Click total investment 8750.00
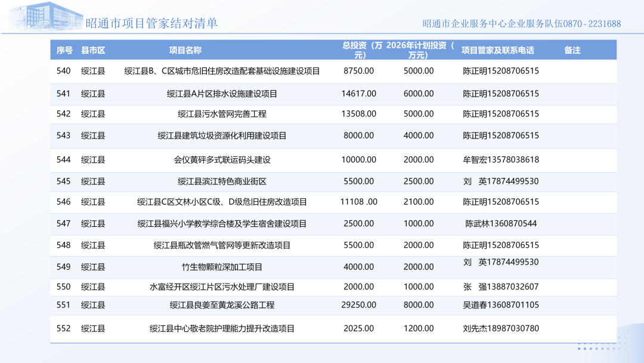The image size is (644, 363). (358, 70)
